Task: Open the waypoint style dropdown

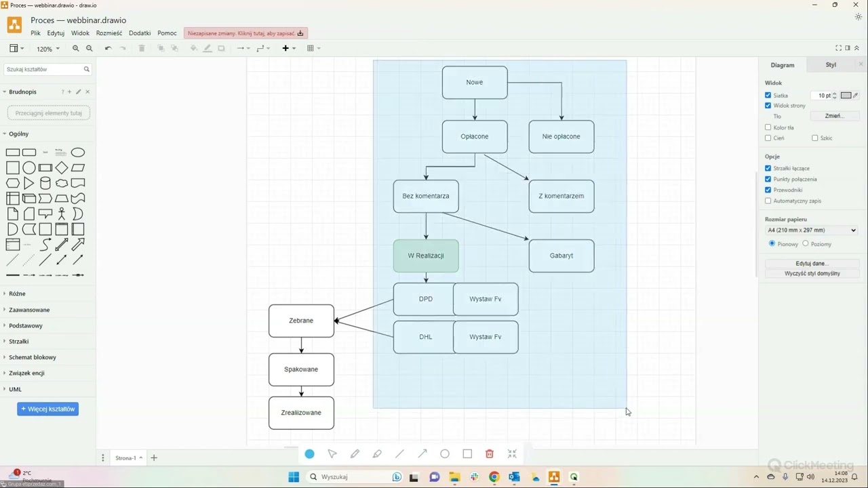Action: click(x=263, y=48)
